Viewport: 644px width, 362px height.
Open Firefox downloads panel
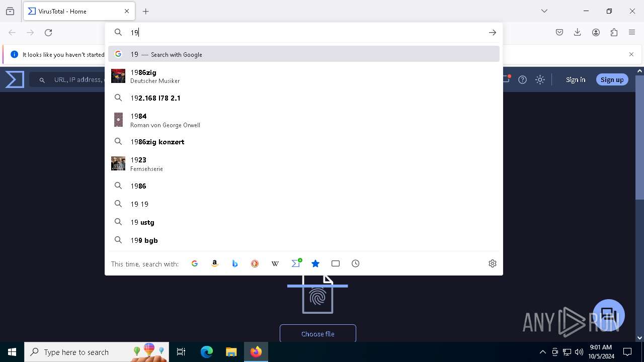[x=578, y=32]
